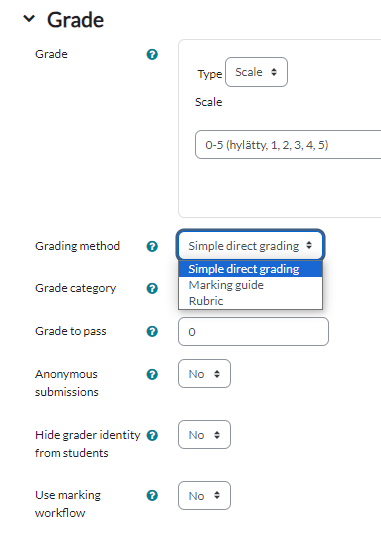The image size is (381, 535).
Task: Open help for Grade category
Action: click(x=152, y=288)
